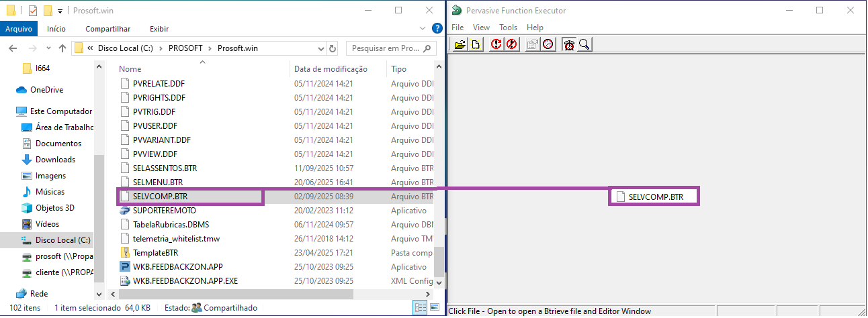Refresh the Prosoft.win folder view
This screenshot has height=318, width=868.
point(333,48)
